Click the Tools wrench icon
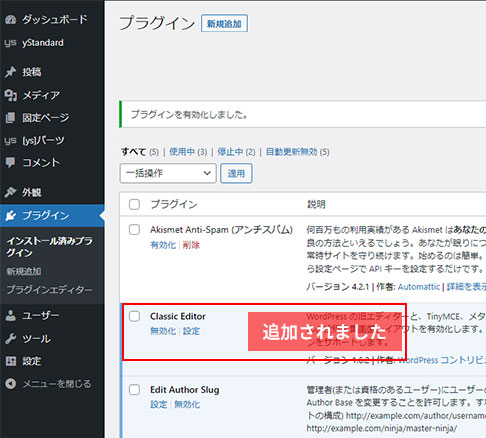The image size is (486, 438). [x=10, y=339]
